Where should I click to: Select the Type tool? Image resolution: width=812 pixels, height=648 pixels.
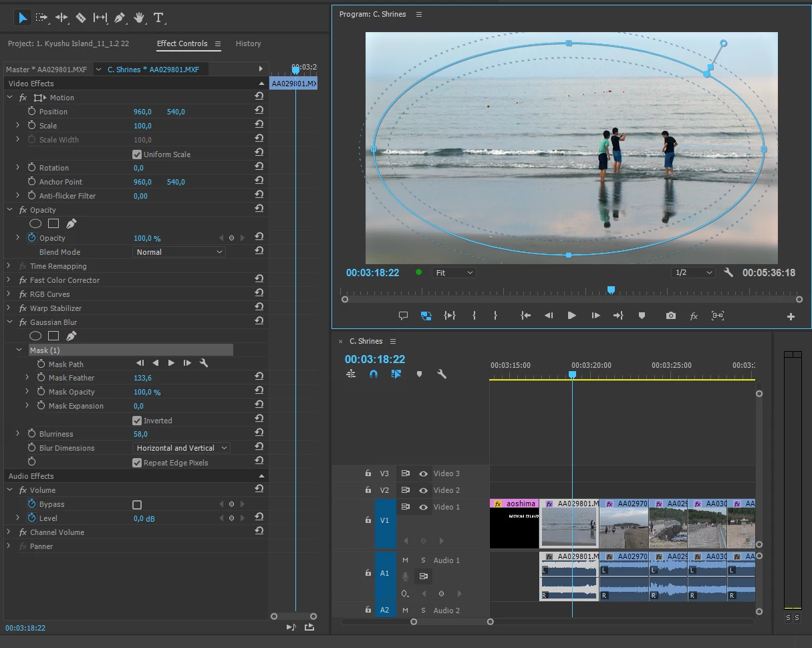click(158, 17)
